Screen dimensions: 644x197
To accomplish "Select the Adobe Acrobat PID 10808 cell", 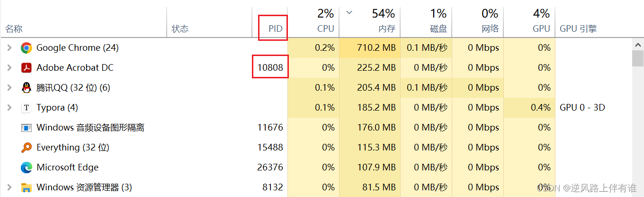I will click(x=270, y=68).
